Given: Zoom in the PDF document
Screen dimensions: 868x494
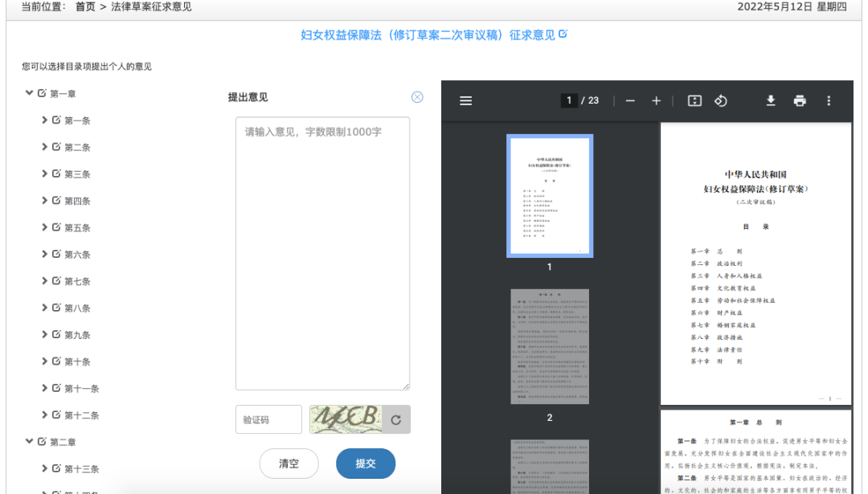Looking at the screenshot, I should (656, 100).
